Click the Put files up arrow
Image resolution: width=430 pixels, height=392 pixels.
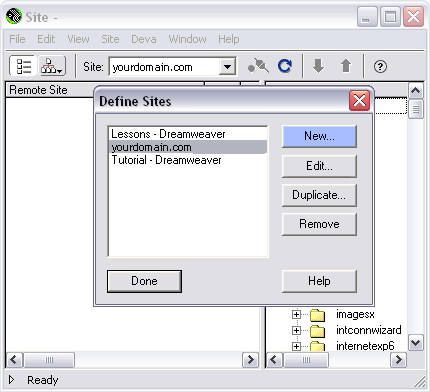pyautogui.click(x=346, y=66)
